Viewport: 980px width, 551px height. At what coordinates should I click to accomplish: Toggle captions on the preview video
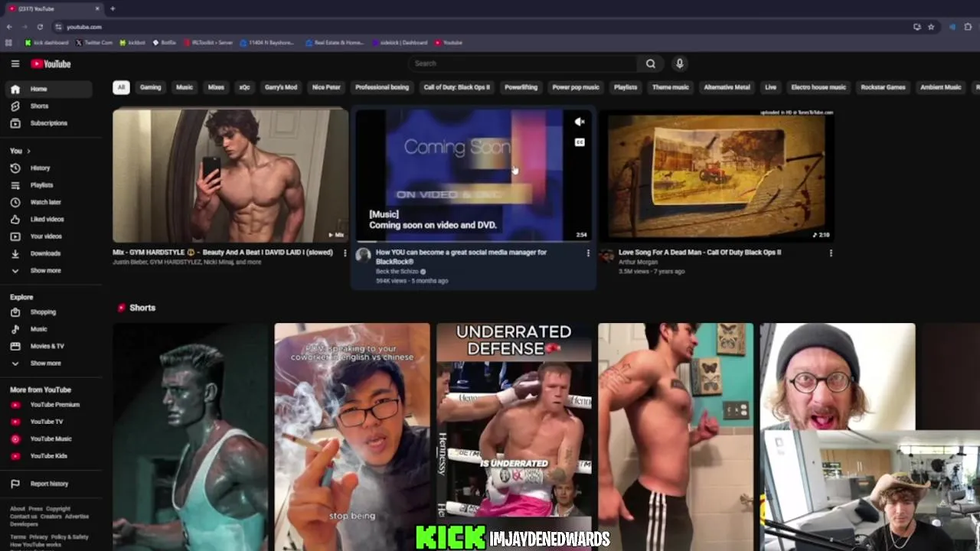click(580, 142)
